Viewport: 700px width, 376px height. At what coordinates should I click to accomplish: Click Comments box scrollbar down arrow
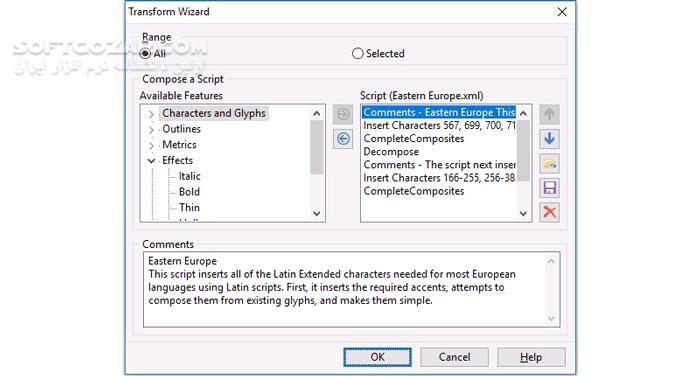[551, 318]
